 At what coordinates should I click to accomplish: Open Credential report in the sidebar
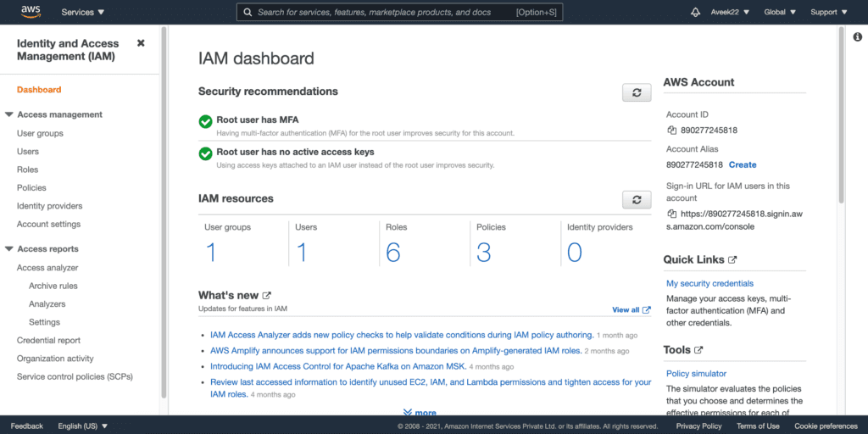(x=48, y=341)
